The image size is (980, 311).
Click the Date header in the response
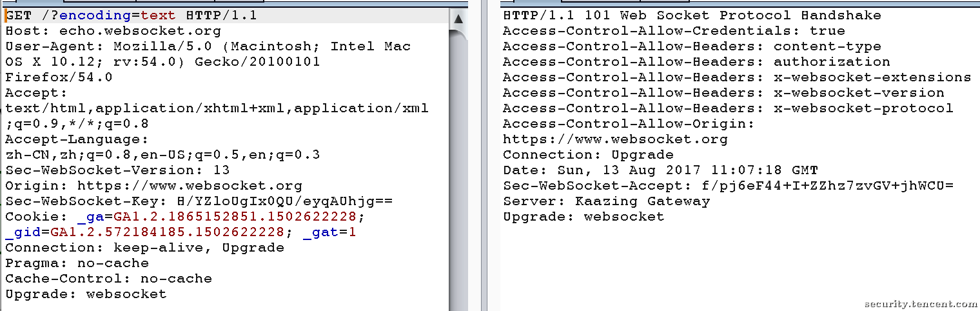click(660, 170)
